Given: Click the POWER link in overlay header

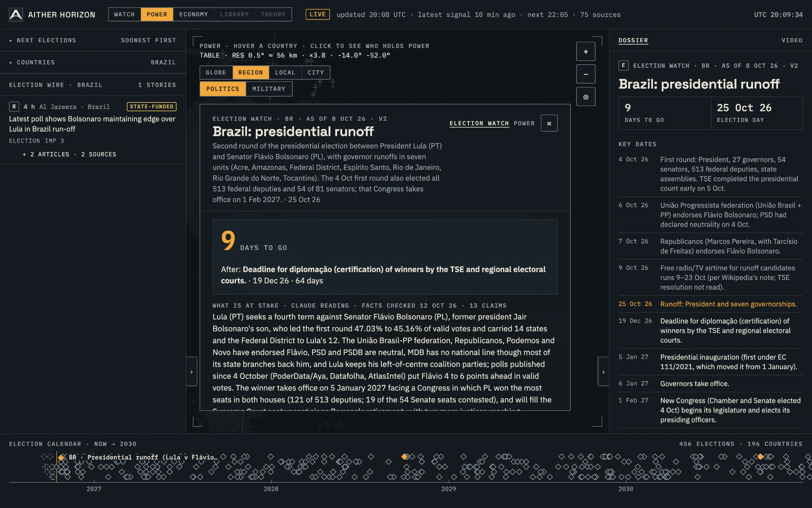Looking at the screenshot, I should pyautogui.click(x=524, y=123).
